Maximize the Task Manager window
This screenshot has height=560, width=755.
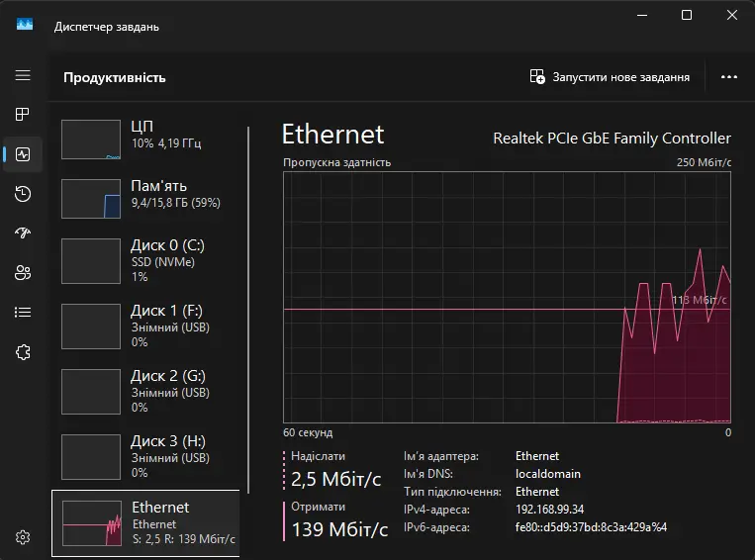(687, 15)
